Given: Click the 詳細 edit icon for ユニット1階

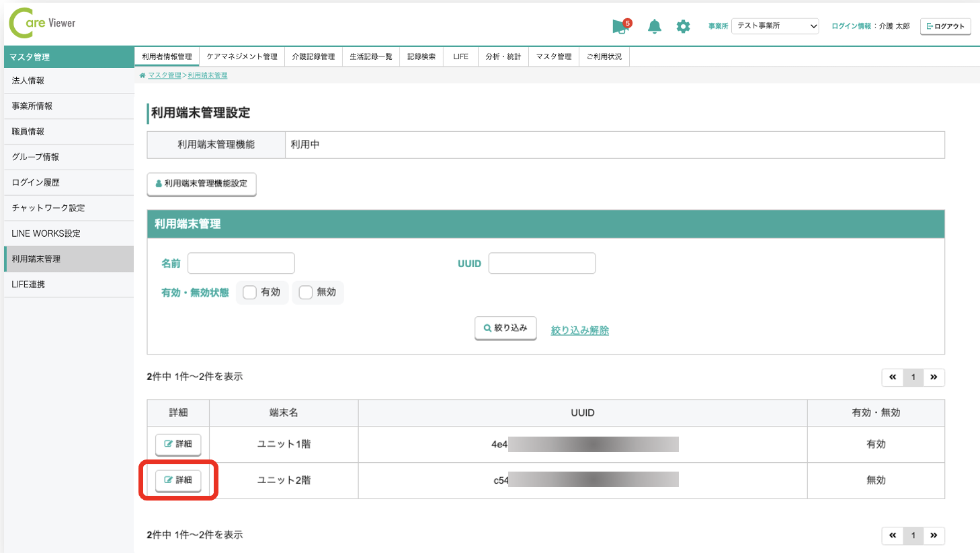Looking at the screenshot, I should 177,444.
